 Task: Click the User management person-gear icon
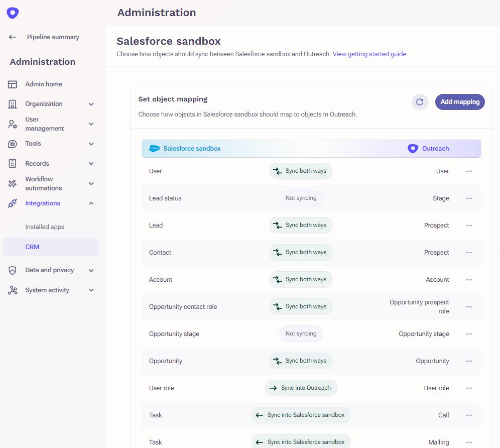click(13, 124)
